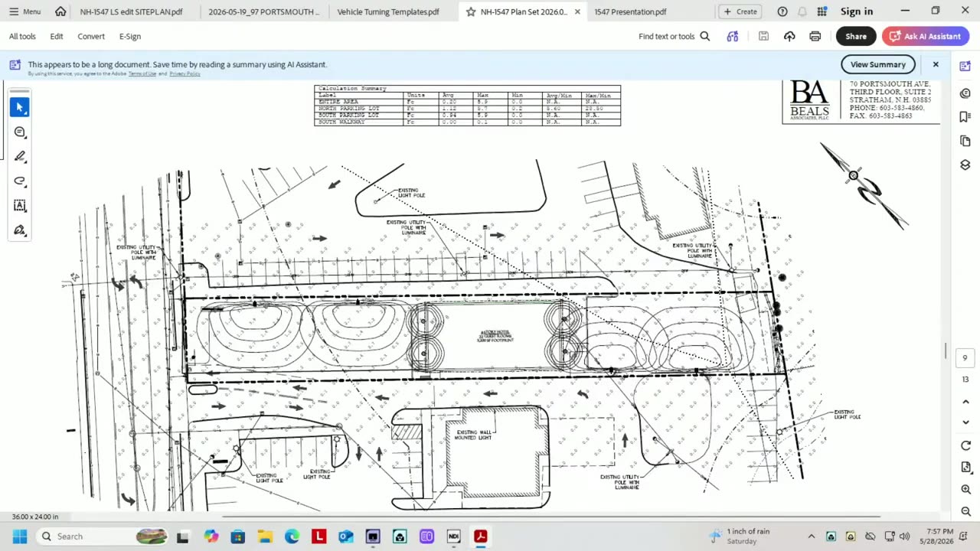Choose the Fill and sign pen tool
Image resolution: width=980 pixels, height=551 pixels.
coord(20,230)
